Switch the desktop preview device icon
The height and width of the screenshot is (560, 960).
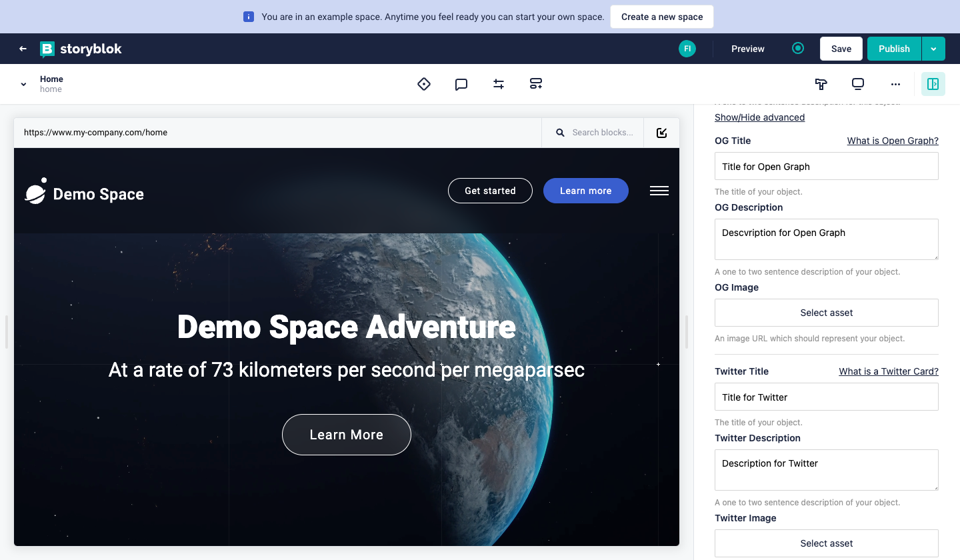click(x=858, y=84)
